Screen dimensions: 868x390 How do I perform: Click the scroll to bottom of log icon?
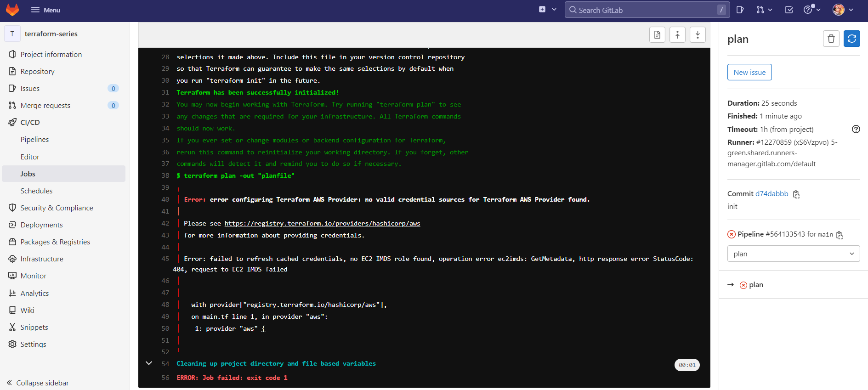tap(698, 35)
